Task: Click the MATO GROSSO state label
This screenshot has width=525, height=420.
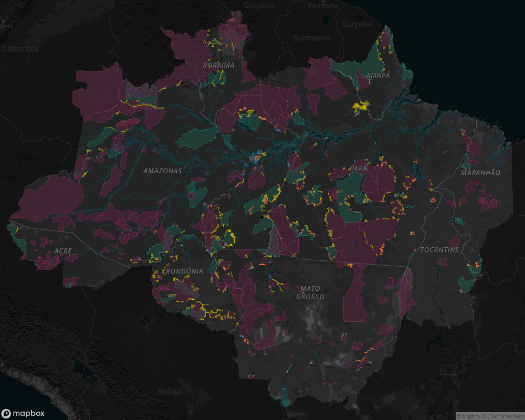Action: coord(310,292)
